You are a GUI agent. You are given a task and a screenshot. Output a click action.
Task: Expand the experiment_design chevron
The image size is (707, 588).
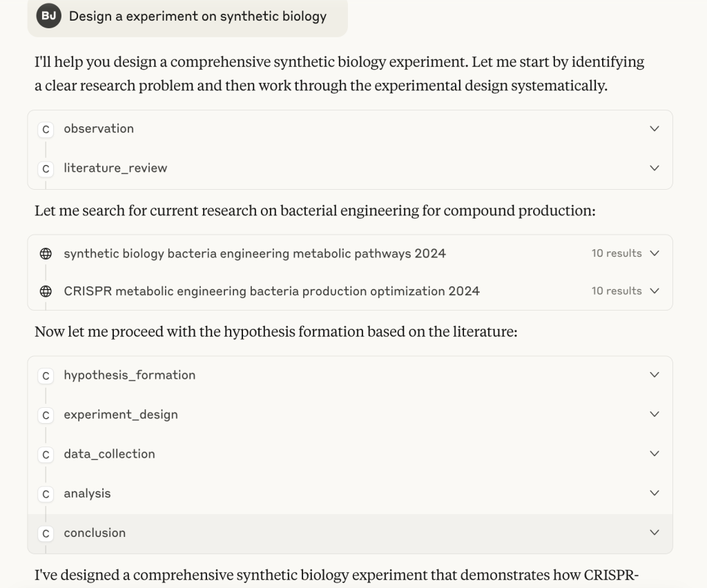655,414
